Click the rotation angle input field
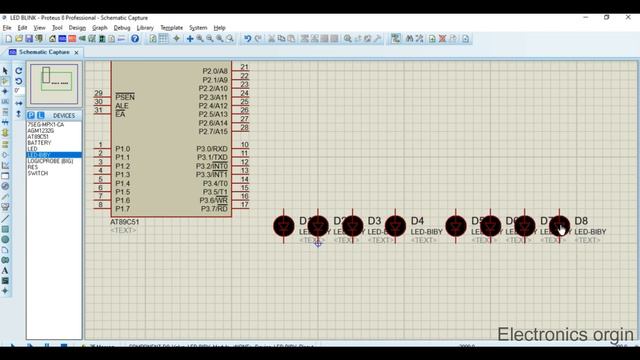 click(x=19, y=91)
